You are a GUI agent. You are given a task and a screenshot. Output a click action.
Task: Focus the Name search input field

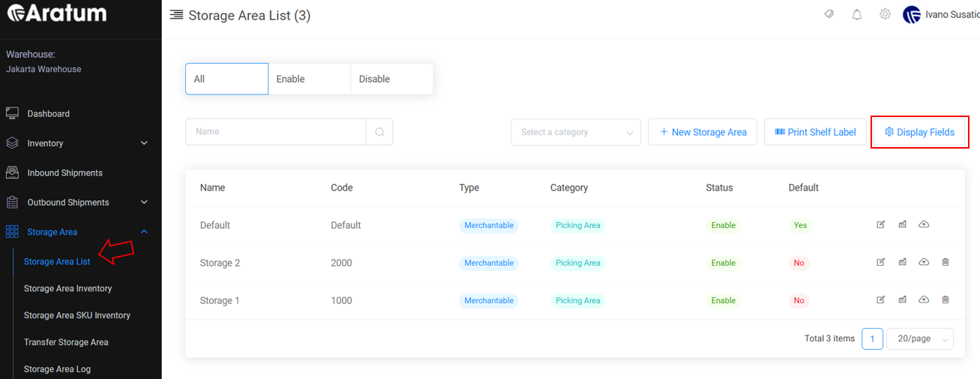[275, 132]
